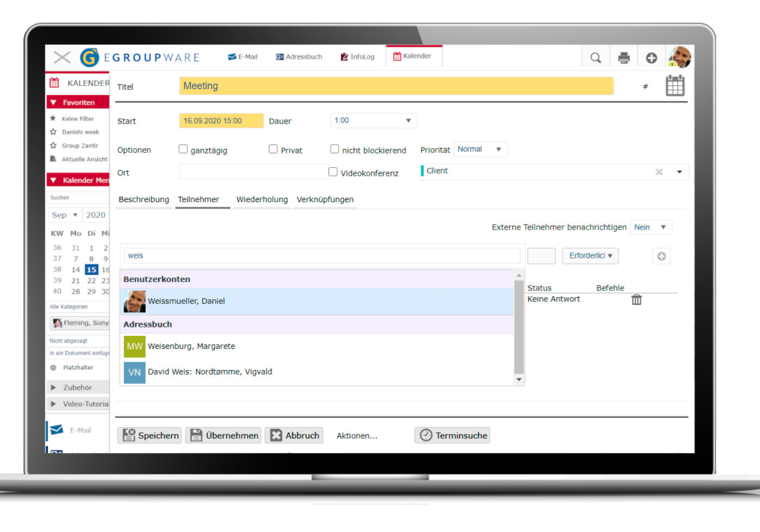The height and width of the screenshot is (532, 760).
Task: Enable the ganztägig checkbox
Action: pos(183,150)
